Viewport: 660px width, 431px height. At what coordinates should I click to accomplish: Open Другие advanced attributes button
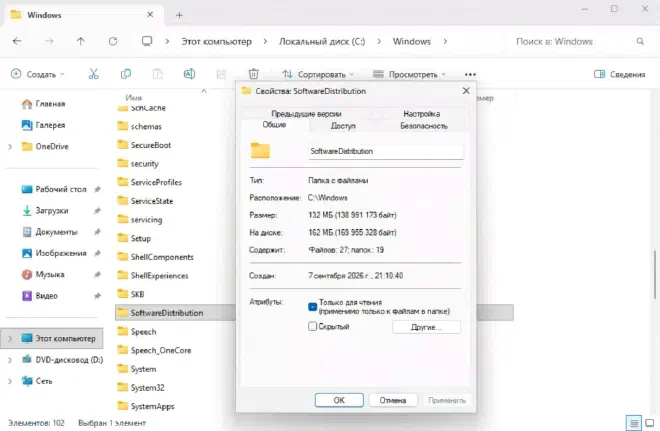click(x=426, y=327)
